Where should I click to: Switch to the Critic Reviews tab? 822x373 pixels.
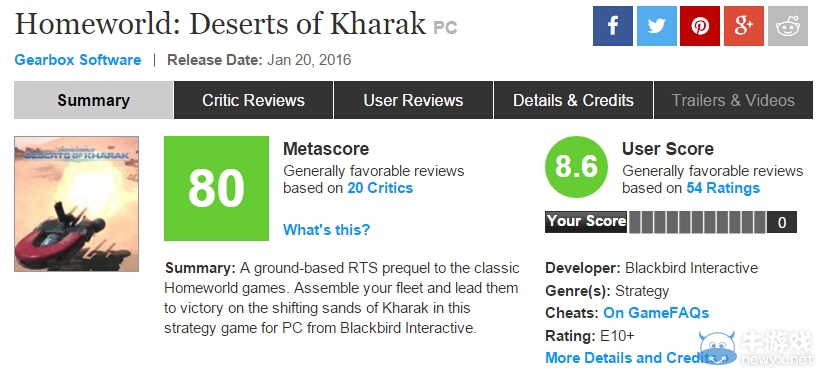click(x=253, y=100)
